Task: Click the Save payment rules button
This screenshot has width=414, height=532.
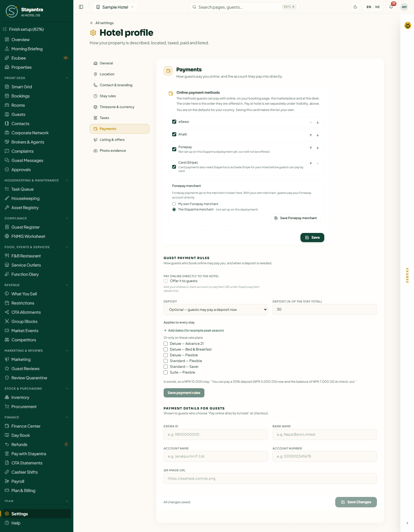Action: [184, 393]
